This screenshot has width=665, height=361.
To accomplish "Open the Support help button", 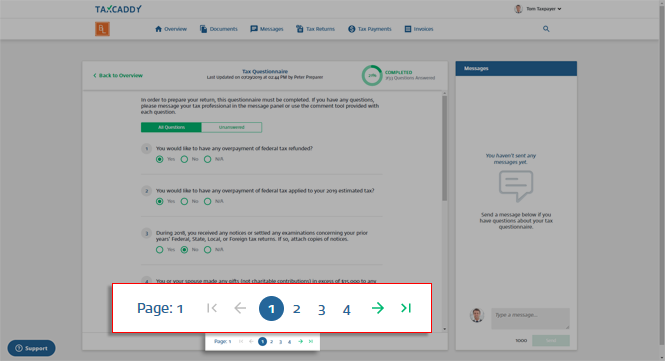I will [31, 348].
